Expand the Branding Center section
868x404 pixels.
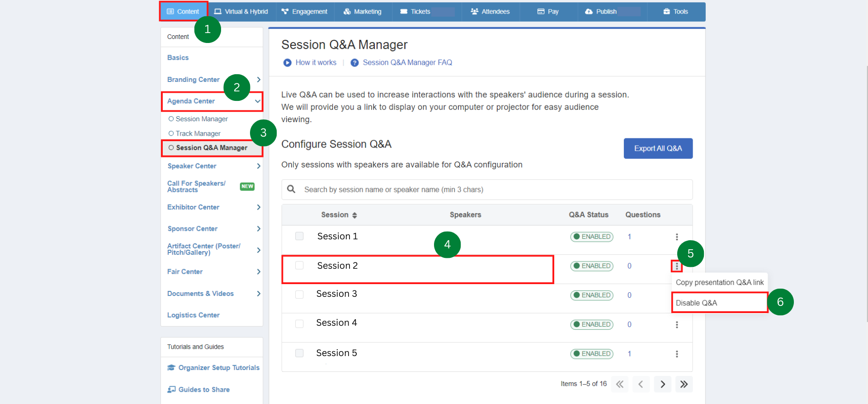[258, 80]
